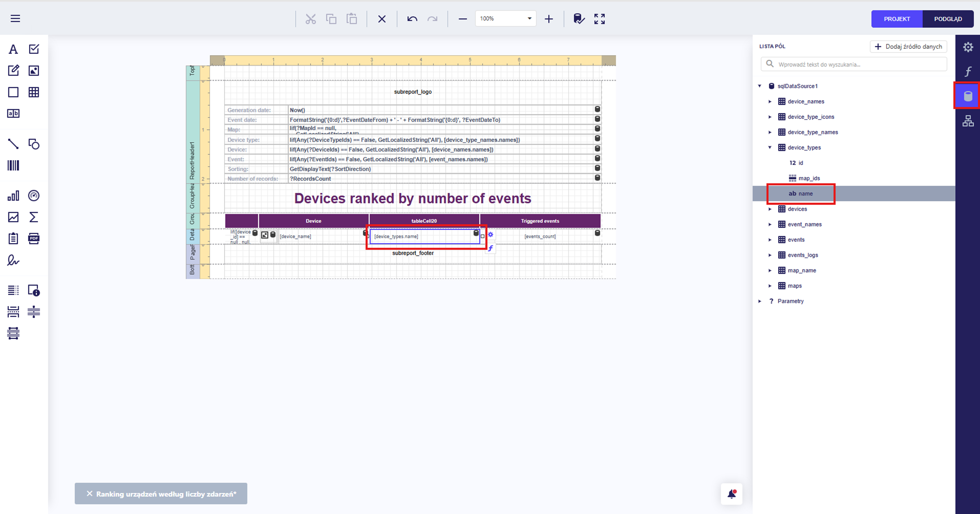Switch to the PODGLĄD tab

click(948, 19)
